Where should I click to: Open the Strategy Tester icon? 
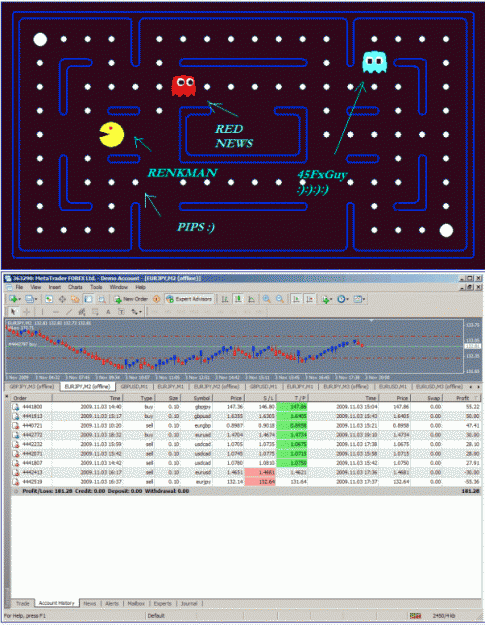click(x=102, y=299)
